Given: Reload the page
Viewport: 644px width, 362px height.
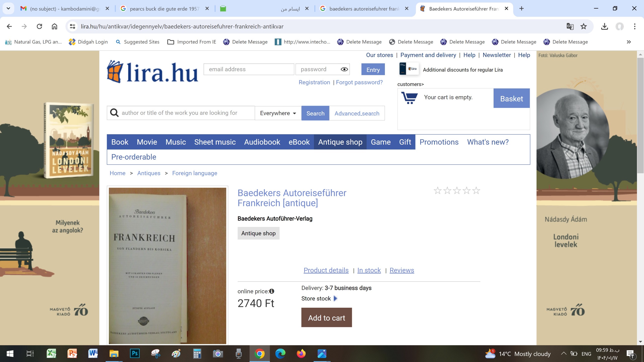Looking at the screenshot, I should [x=39, y=26].
